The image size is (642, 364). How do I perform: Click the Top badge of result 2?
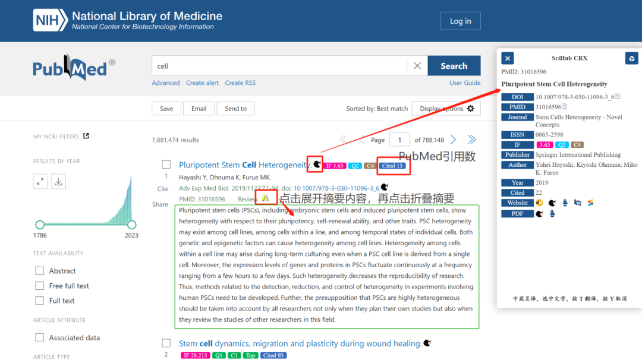250,356
